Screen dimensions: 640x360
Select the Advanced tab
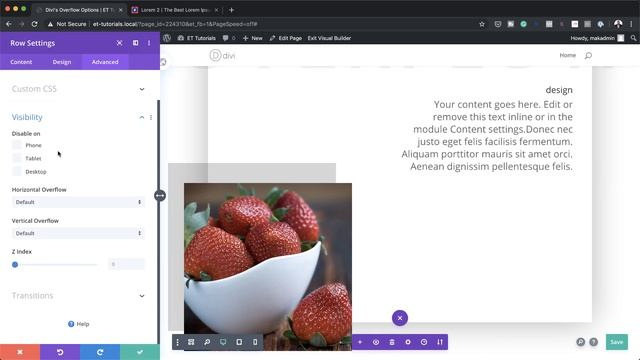[x=105, y=62]
